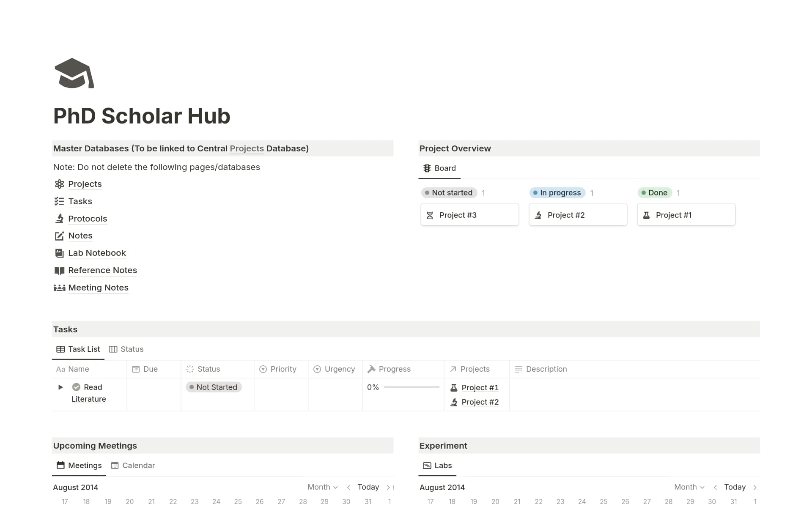
Task: Click the Meeting Notes people icon
Action: tap(59, 288)
